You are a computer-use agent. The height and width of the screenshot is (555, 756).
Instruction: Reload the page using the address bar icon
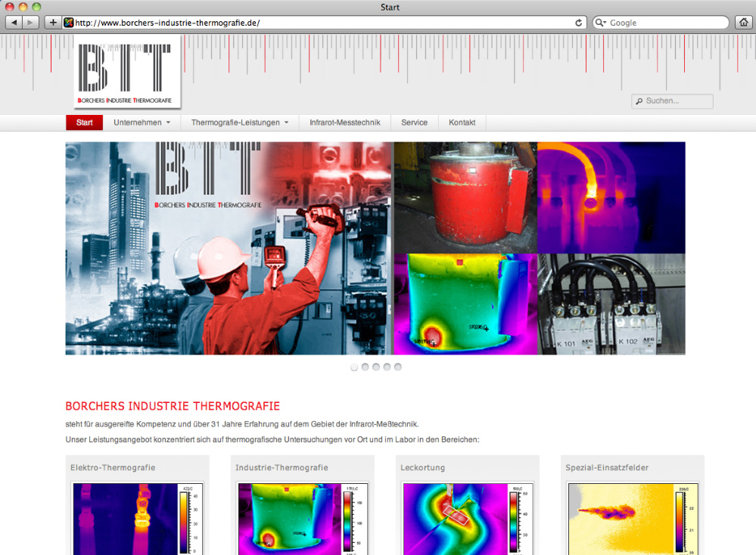pos(579,22)
